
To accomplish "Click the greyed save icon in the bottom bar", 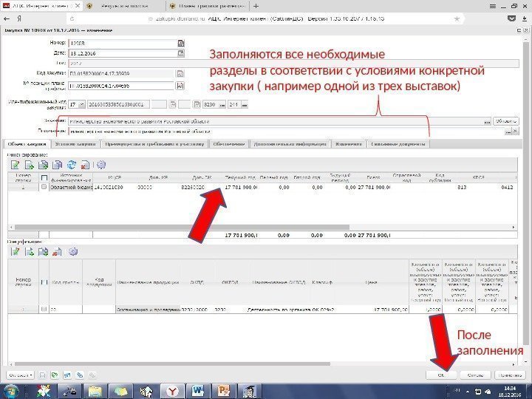I will coord(42,375).
